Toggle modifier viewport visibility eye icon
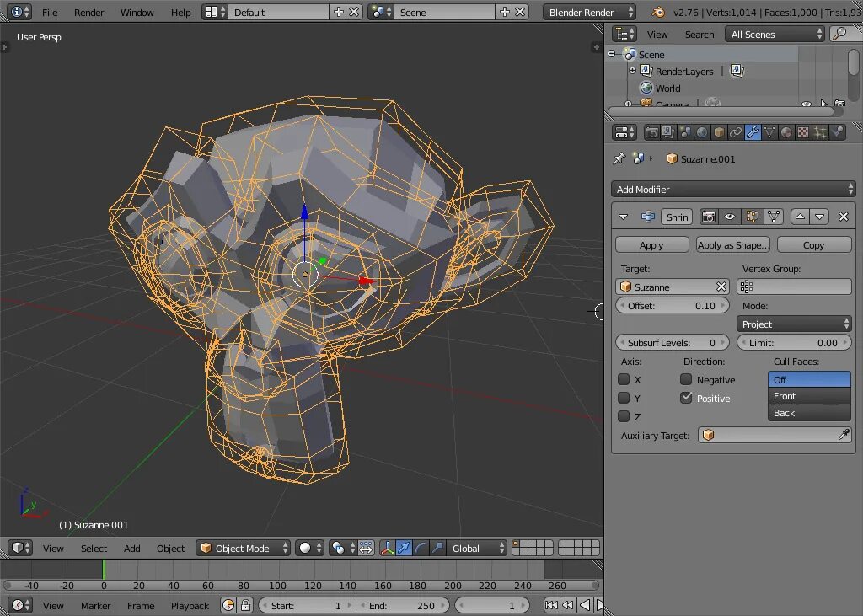Image resolution: width=863 pixels, height=616 pixels. point(730,217)
